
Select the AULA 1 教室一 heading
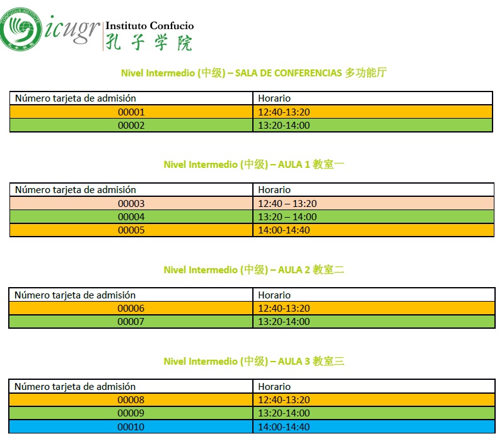click(254, 164)
